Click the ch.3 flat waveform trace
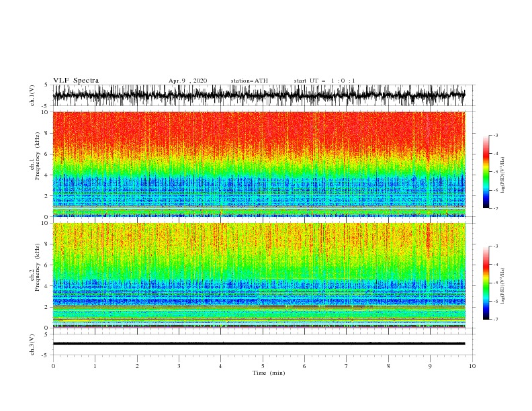 259,344
